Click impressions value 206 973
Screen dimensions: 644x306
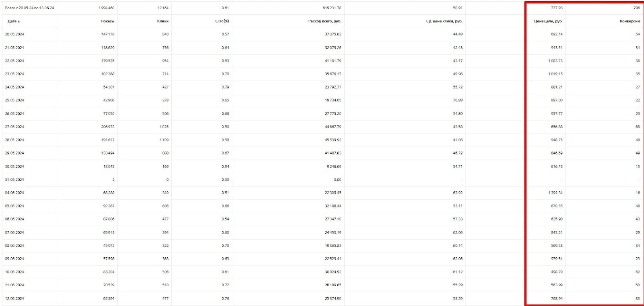pyautogui.click(x=108, y=127)
